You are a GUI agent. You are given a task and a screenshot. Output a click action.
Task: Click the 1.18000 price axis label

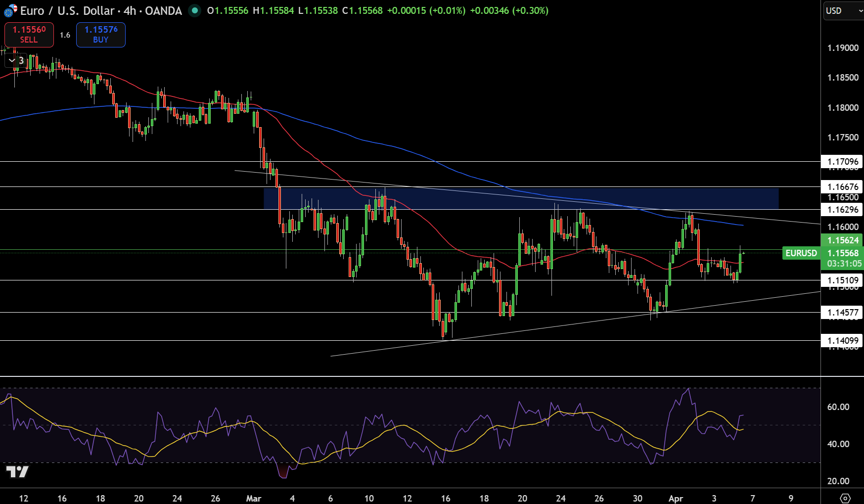(843, 108)
